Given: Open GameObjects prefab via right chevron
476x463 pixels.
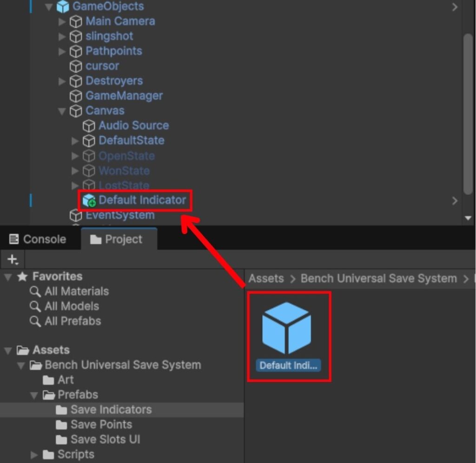Looking at the screenshot, I should (455, 7).
